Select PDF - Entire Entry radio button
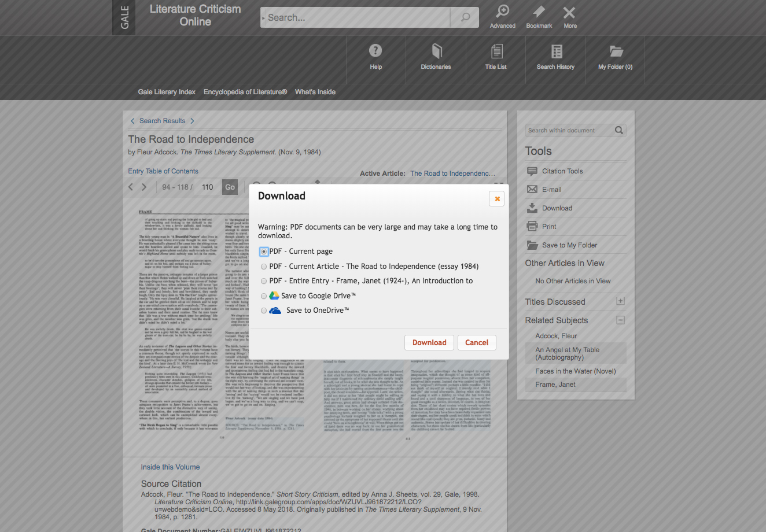Screen dimensions: 766x532 264,281
